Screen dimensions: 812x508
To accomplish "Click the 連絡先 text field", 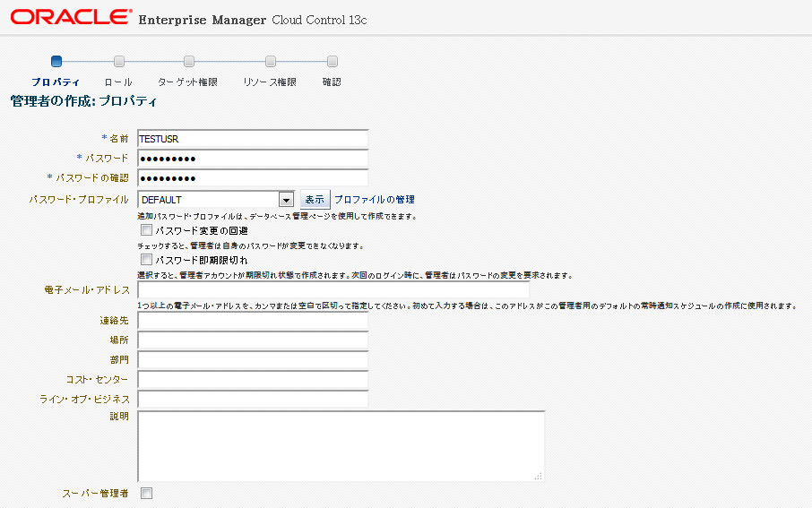I will (x=253, y=321).
